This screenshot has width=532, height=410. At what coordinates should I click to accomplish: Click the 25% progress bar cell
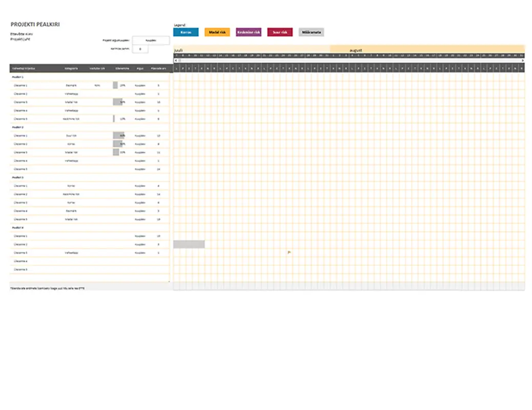click(x=119, y=86)
